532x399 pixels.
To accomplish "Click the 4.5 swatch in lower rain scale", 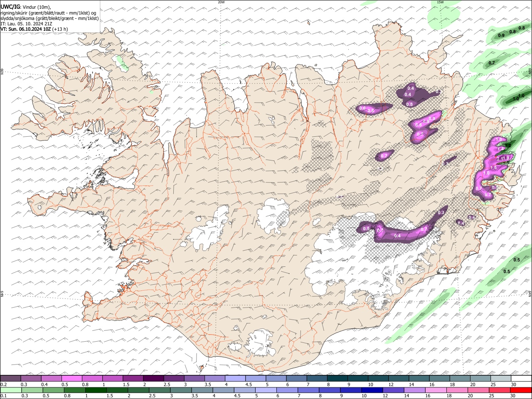I will point(244,390).
